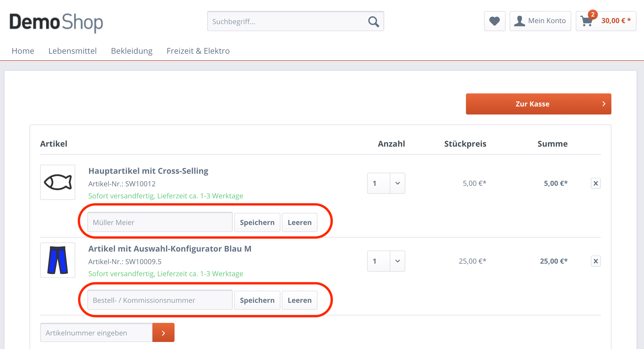Submit the Artikelnummer with the arrow button
Screen dimensions: 644x349
point(163,333)
